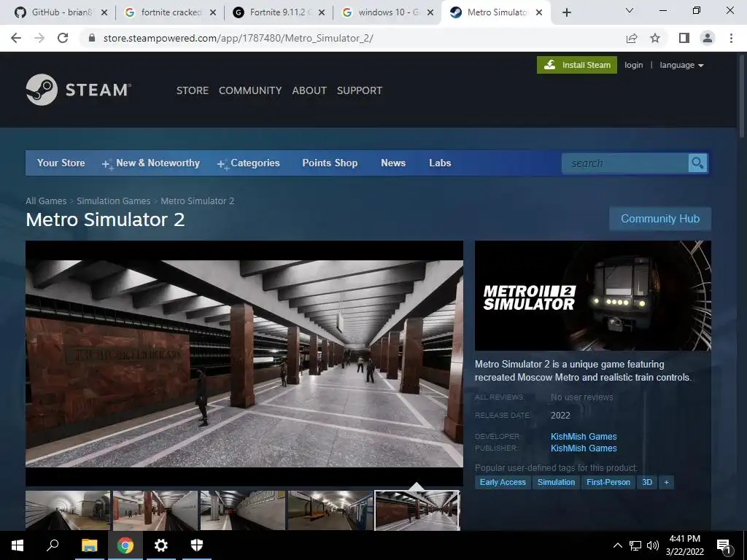Viewport: 747px width, 560px height.
Task: Select the First-Person tag
Action: (608, 483)
